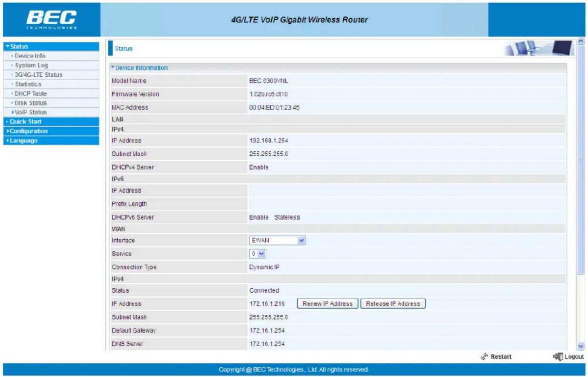Click the vertical scrollbar thumb
Screen dimensions: 588x377
580,159
